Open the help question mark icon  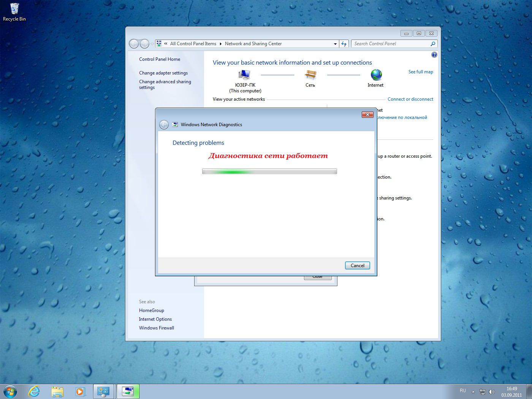pyautogui.click(x=434, y=55)
